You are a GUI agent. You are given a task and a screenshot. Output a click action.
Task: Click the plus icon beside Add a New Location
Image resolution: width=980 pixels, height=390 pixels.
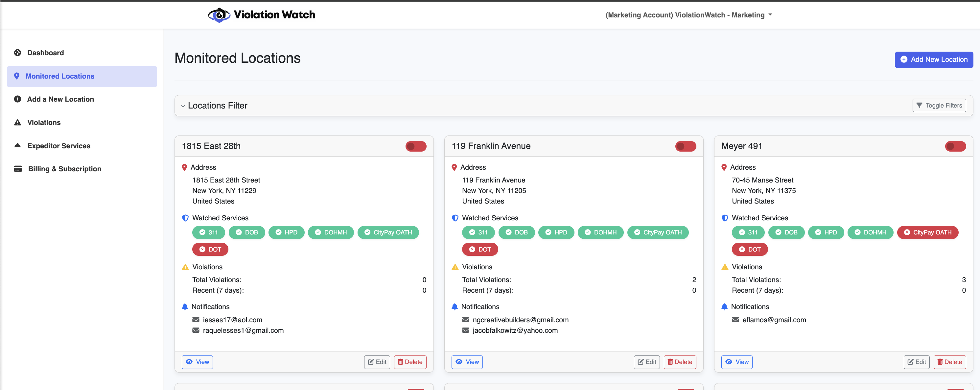(17, 99)
